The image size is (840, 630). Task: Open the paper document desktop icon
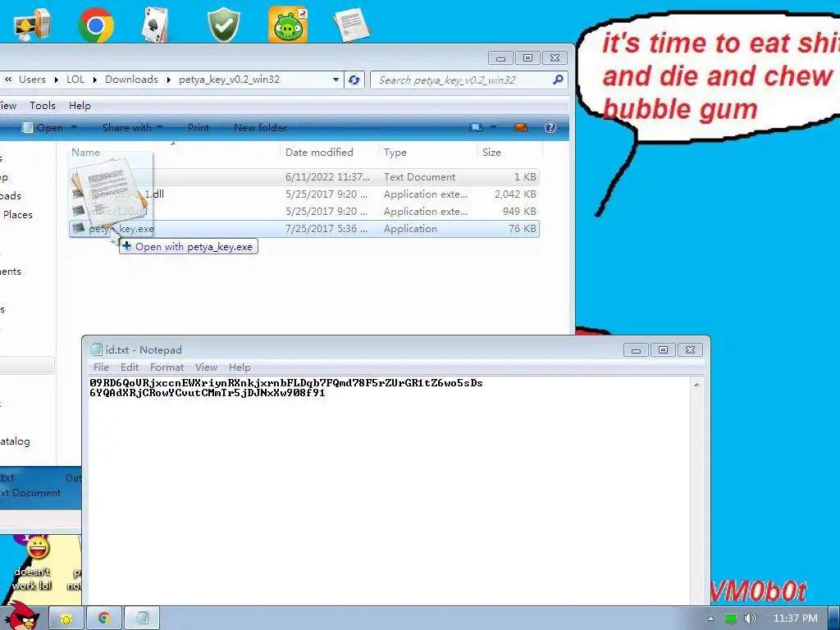tap(351, 25)
